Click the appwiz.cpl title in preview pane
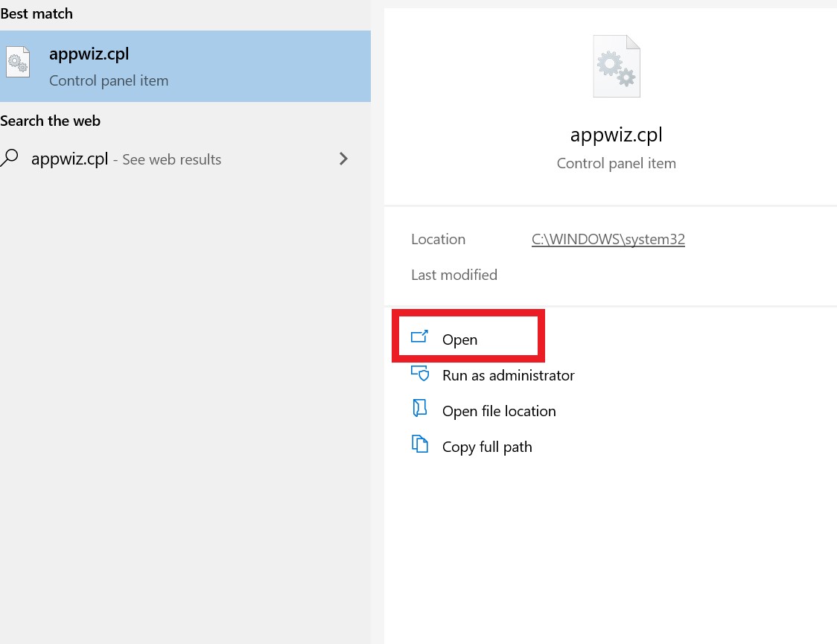 [x=616, y=135]
